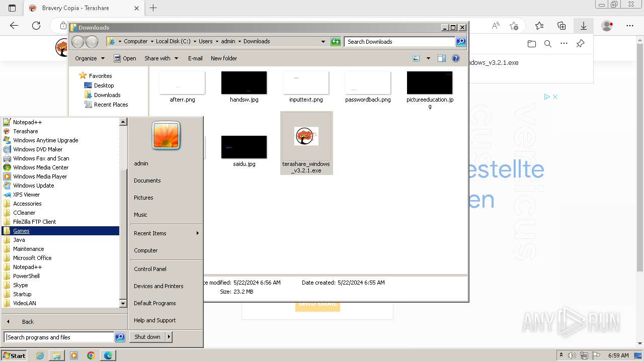Launch Windows Media Player from Start menu
The image size is (644, 362).
pyautogui.click(x=40, y=176)
